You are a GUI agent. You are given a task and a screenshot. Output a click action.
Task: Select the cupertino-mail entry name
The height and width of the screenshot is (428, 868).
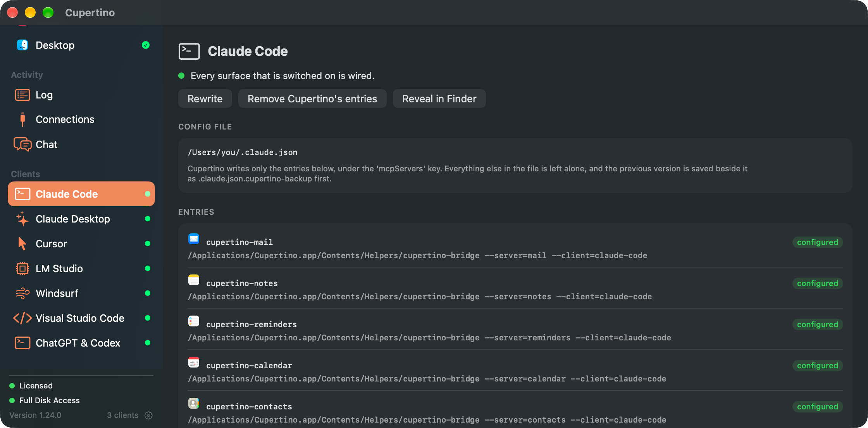tap(239, 242)
